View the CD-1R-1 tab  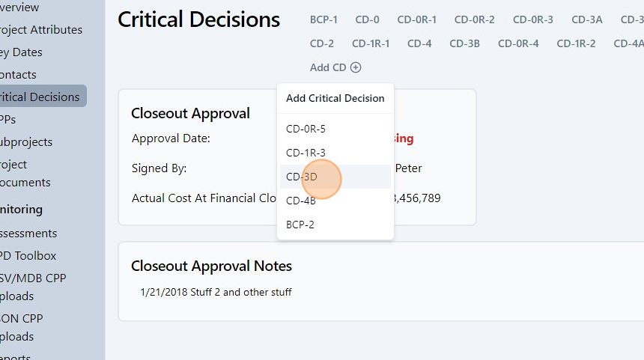pos(371,43)
